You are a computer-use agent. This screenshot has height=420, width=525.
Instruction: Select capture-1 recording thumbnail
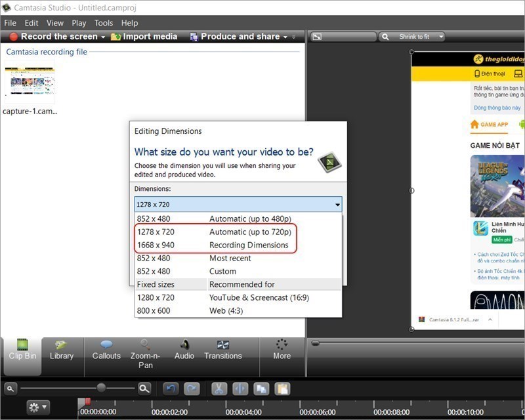click(30, 82)
